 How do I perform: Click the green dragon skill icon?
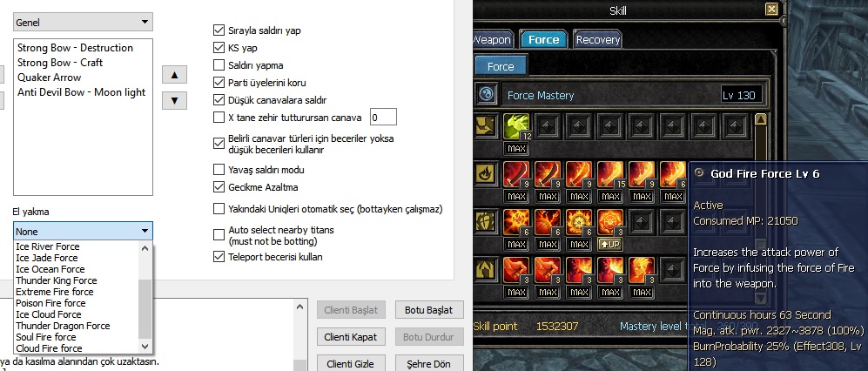(516, 127)
